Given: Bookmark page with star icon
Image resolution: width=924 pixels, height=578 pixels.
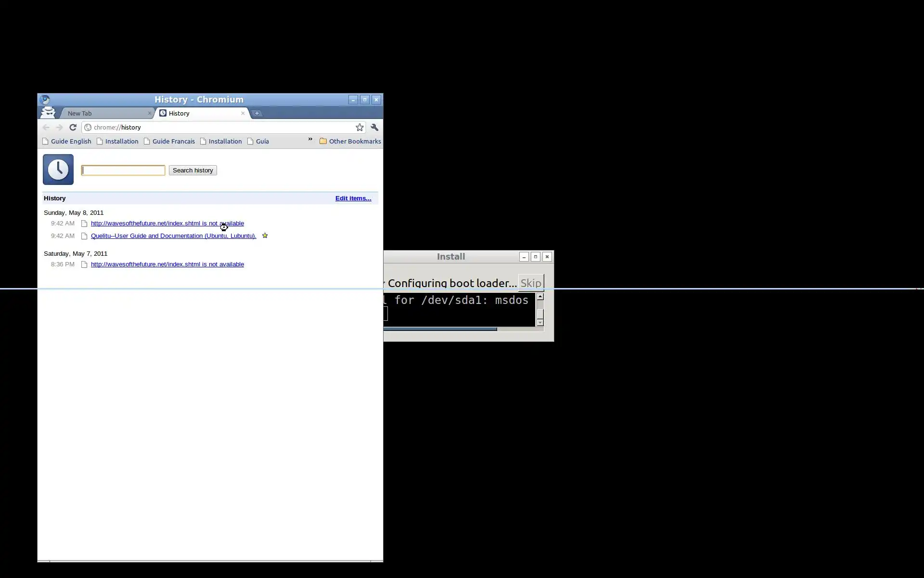Looking at the screenshot, I should (x=359, y=128).
